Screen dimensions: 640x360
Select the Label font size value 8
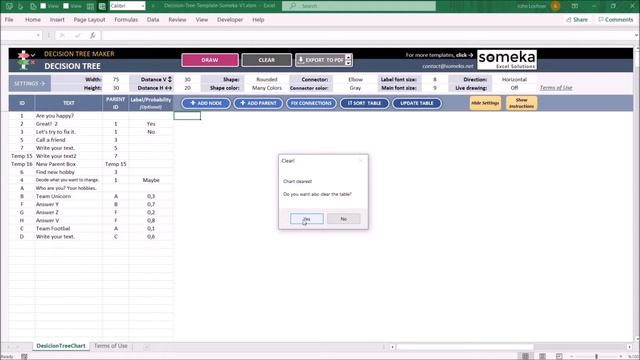point(434,80)
